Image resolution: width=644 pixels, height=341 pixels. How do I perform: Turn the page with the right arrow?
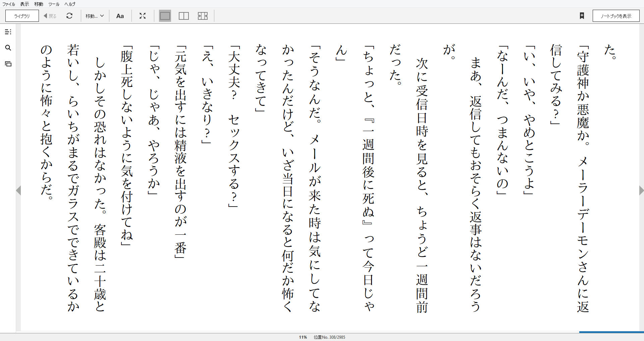tap(641, 190)
